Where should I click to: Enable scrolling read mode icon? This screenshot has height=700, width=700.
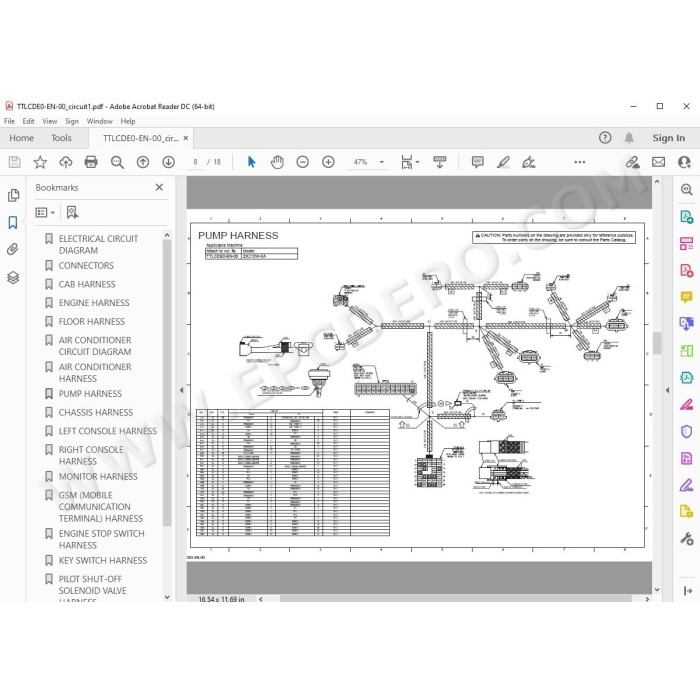(440, 162)
